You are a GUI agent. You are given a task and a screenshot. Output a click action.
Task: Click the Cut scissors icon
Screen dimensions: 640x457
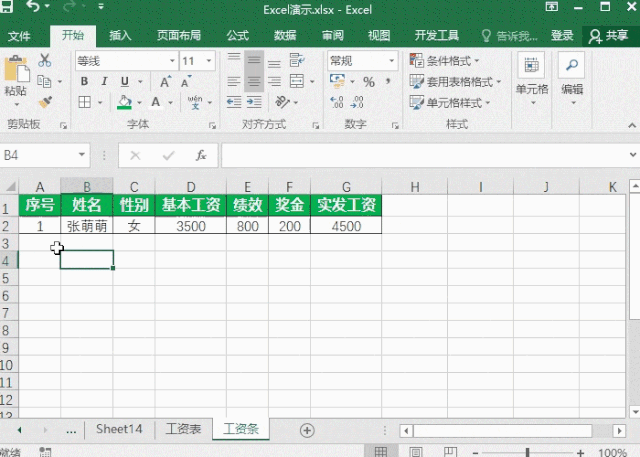point(44,60)
